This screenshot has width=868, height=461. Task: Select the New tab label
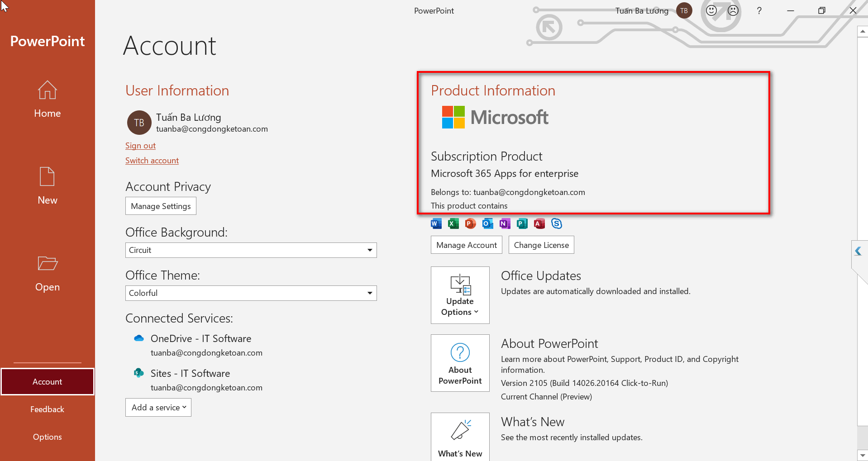coord(48,200)
